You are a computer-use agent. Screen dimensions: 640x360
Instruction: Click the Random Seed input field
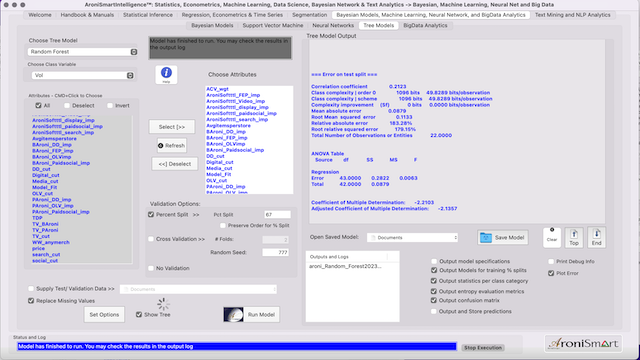[276, 253]
